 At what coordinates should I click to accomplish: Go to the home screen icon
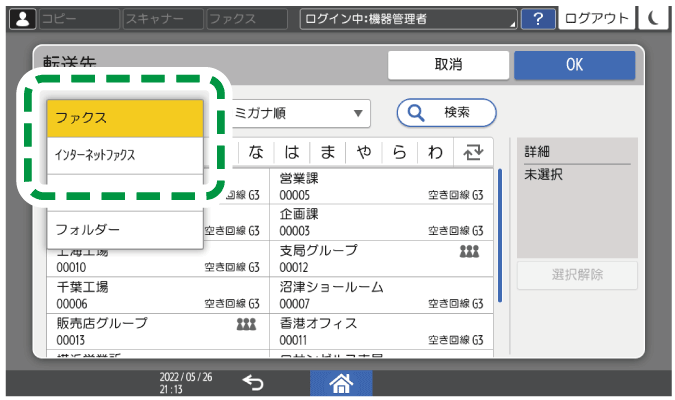(341, 383)
